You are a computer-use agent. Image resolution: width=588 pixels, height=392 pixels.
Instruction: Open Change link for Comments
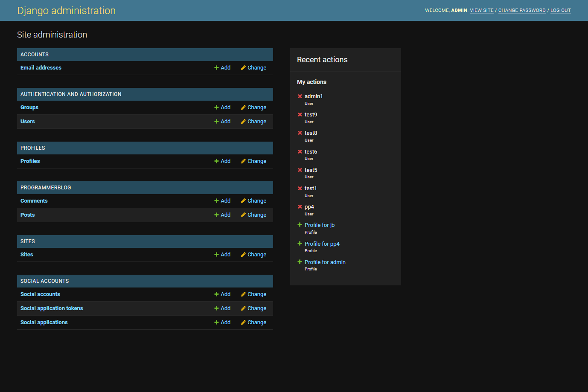(253, 201)
